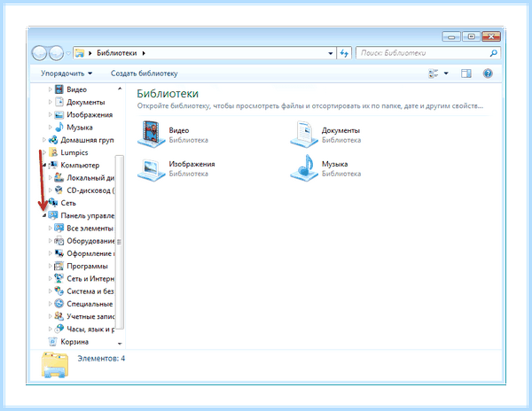
Task: Open the address bar history dropdown
Action: [x=330, y=53]
